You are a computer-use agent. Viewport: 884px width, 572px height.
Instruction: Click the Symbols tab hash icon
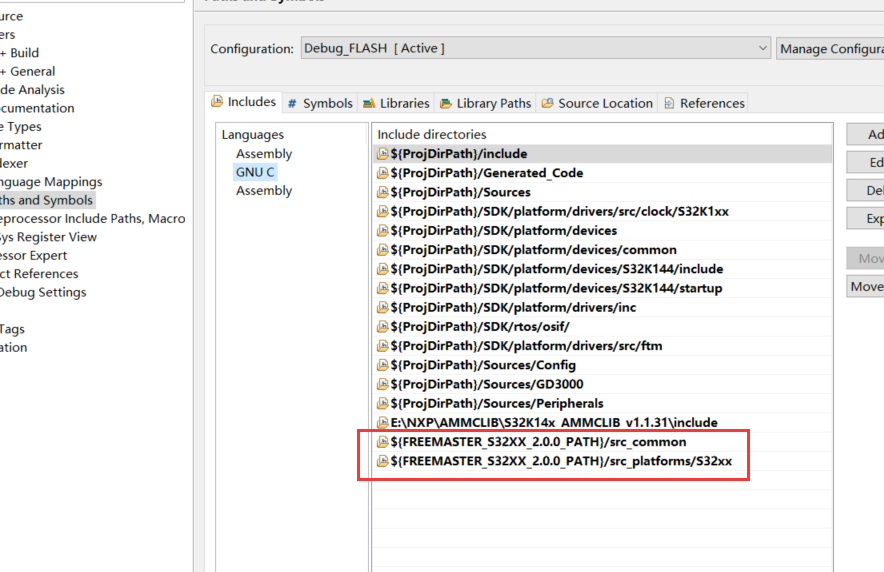click(292, 104)
